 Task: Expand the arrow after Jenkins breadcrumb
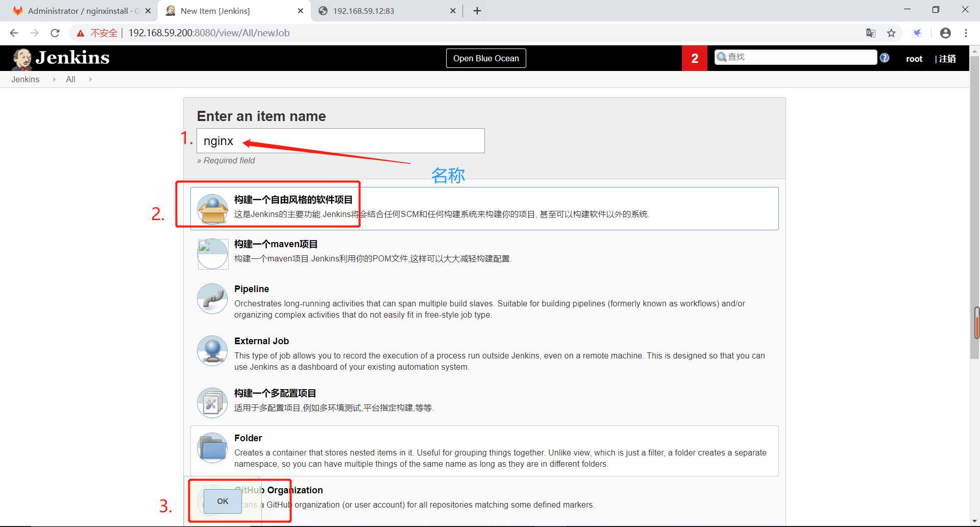(x=54, y=79)
